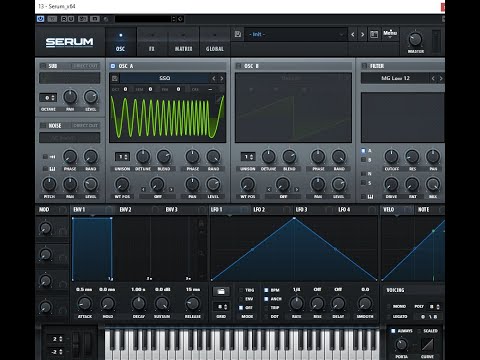The width and height of the screenshot is (480, 360).
Task: Click SUB DIRECT OUT button
Action: (85, 66)
